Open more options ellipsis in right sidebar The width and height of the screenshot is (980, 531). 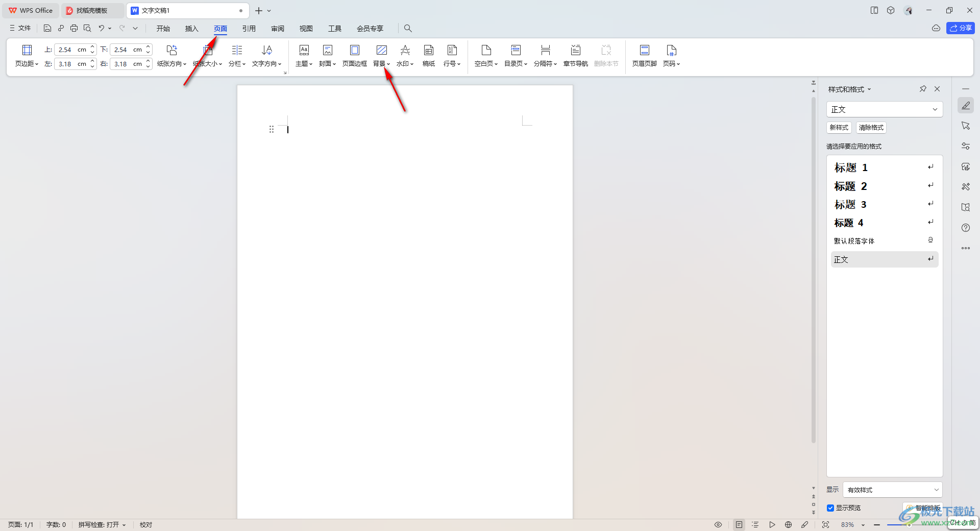(x=966, y=248)
